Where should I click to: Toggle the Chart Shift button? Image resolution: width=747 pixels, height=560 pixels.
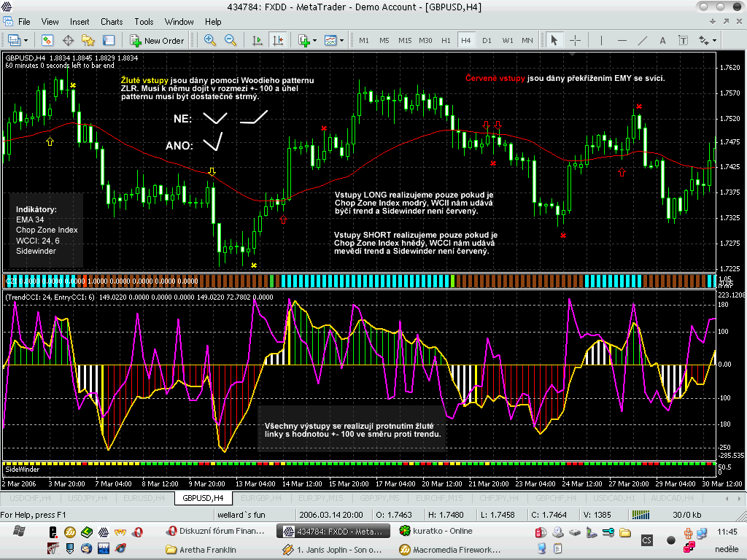pyautogui.click(x=278, y=40)
